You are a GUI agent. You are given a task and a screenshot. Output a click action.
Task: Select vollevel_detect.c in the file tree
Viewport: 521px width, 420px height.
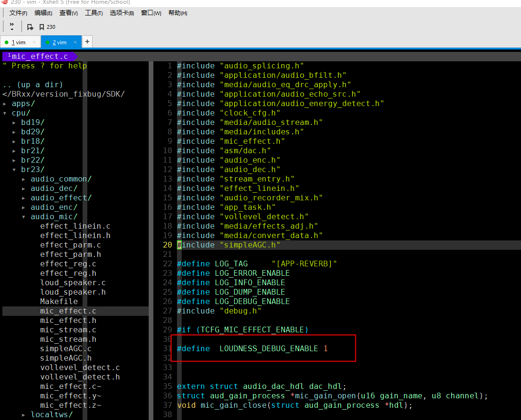80,368
